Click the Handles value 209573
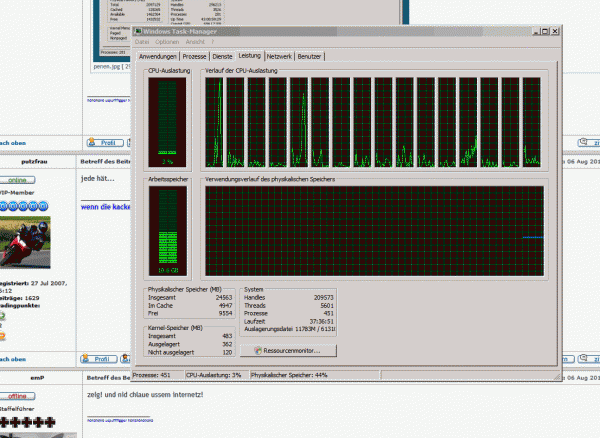The height and width of the screenshot is (438, 600). [324, 298]
